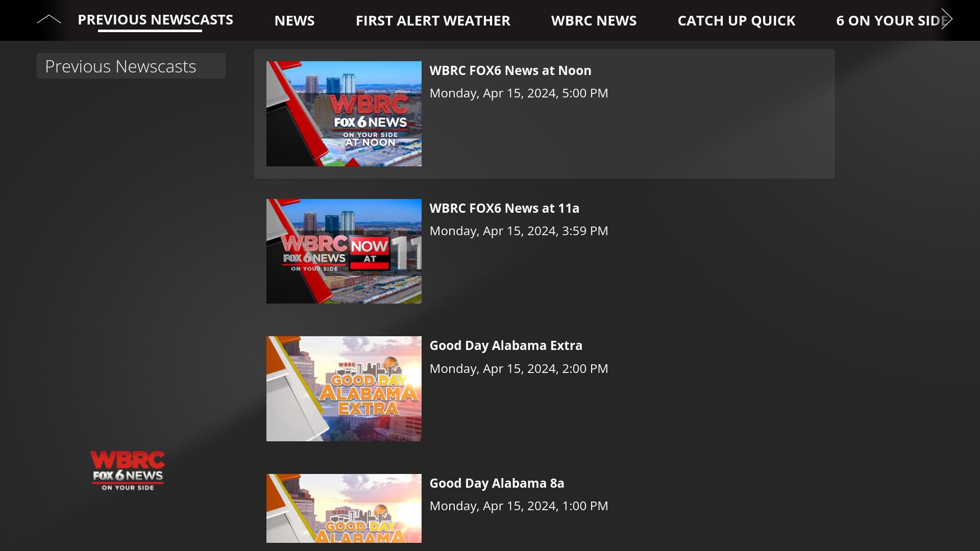The height and width of the screenshot is (551, 980).
Task: Click the date Monday, Apr 15, 2024, 1:00 PM
Action: [519, 506]
